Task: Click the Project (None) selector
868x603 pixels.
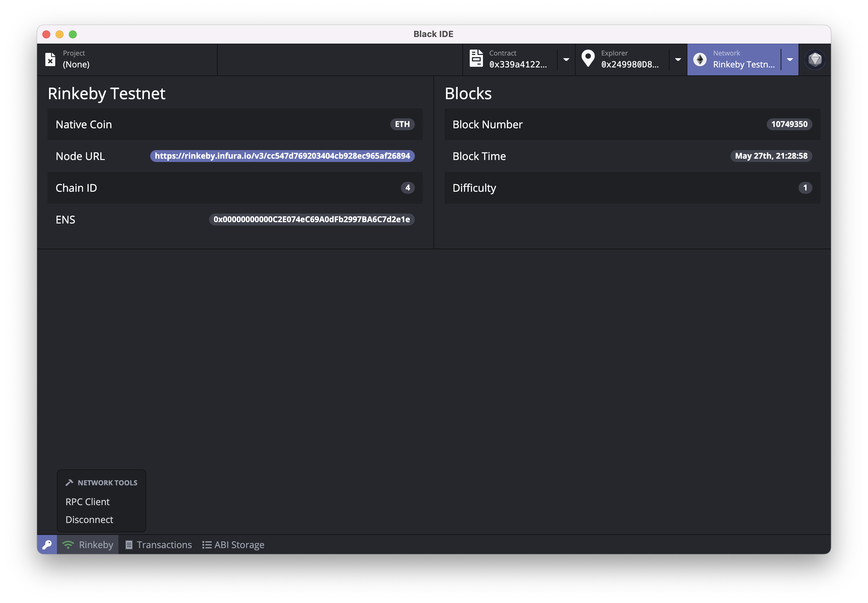Action: click(76, 64)
